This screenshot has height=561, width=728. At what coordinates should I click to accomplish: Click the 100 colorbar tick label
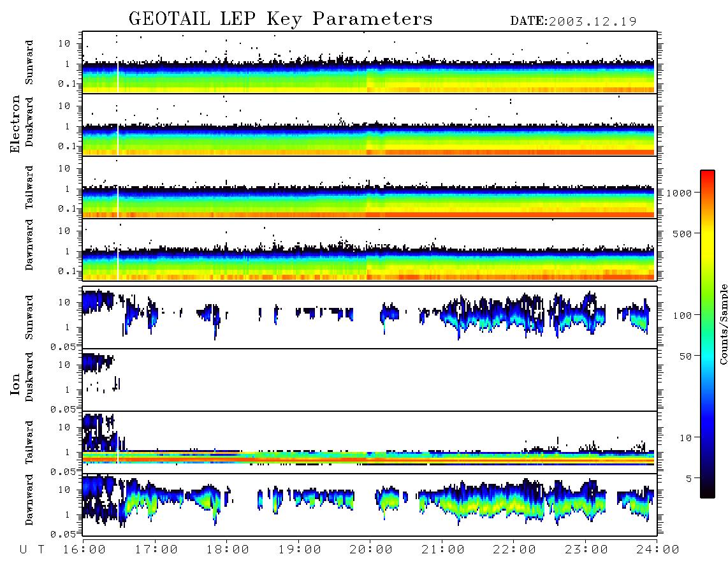coord(682,316)
